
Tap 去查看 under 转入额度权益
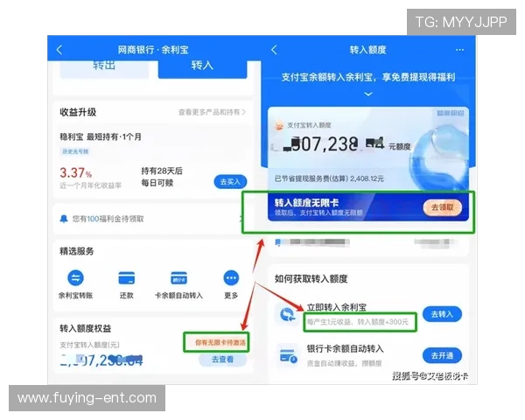coord(222,360)
